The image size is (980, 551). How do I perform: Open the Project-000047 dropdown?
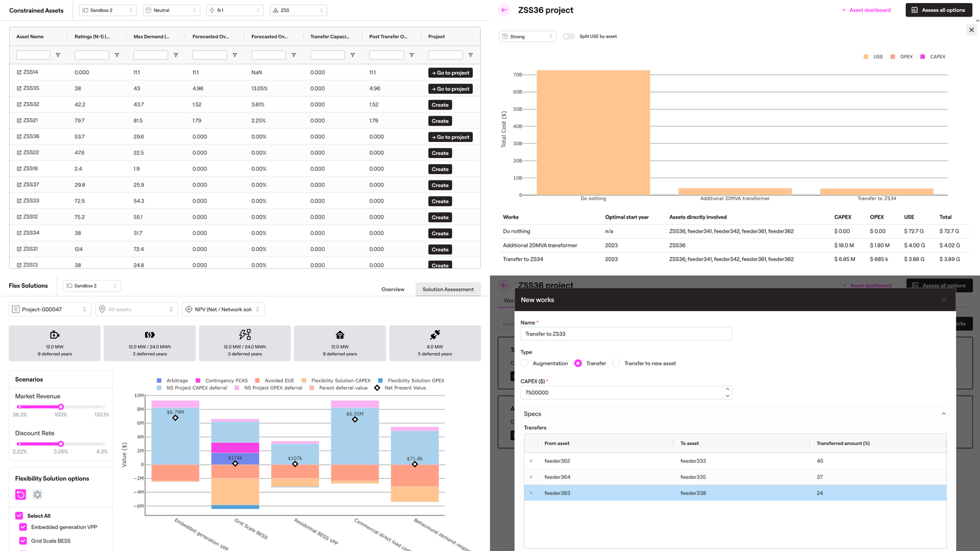coord(50,310)
